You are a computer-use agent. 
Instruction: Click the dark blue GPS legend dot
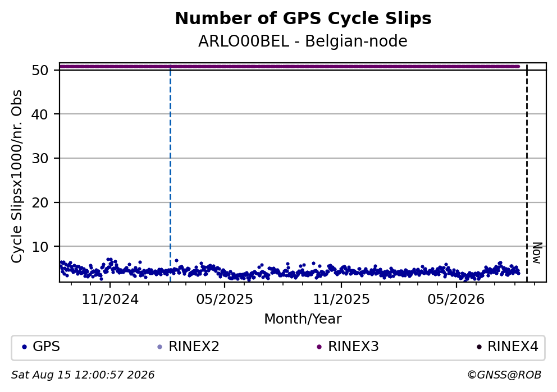pyautogui.click(x=24, y=347)
